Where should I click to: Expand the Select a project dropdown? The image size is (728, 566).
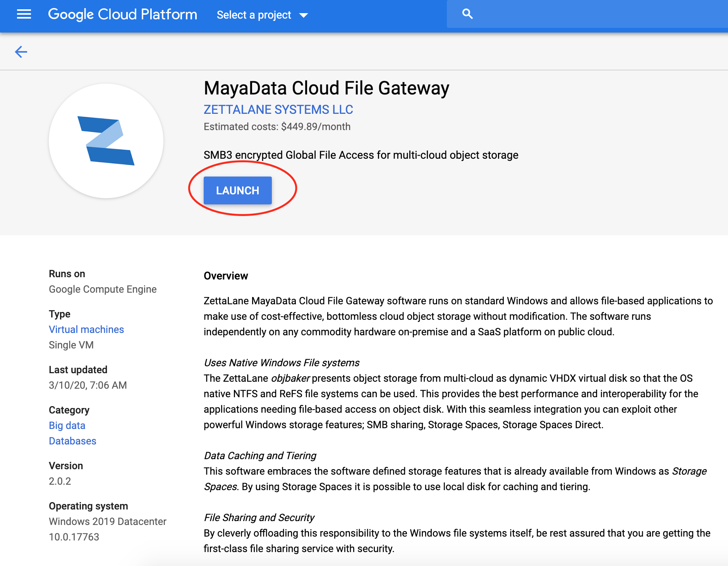point(262,15)
